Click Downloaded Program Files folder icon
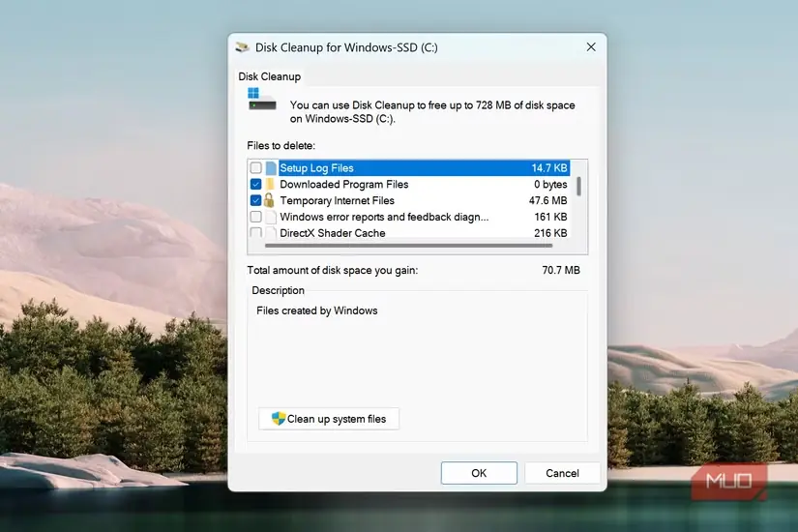 coord(270,184)
